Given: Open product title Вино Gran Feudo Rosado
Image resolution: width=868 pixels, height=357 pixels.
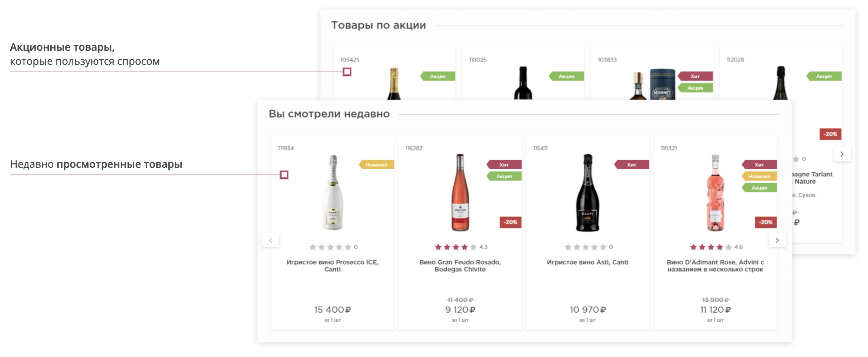Looking at the screenshot, I should tap(460, 266).
